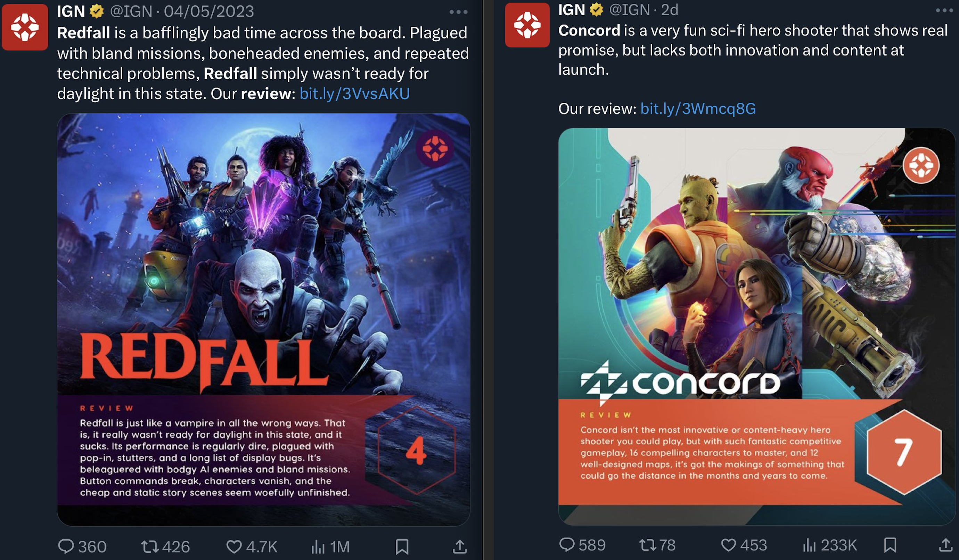Like the Redfall review tweet

click(x=252, y=547)
